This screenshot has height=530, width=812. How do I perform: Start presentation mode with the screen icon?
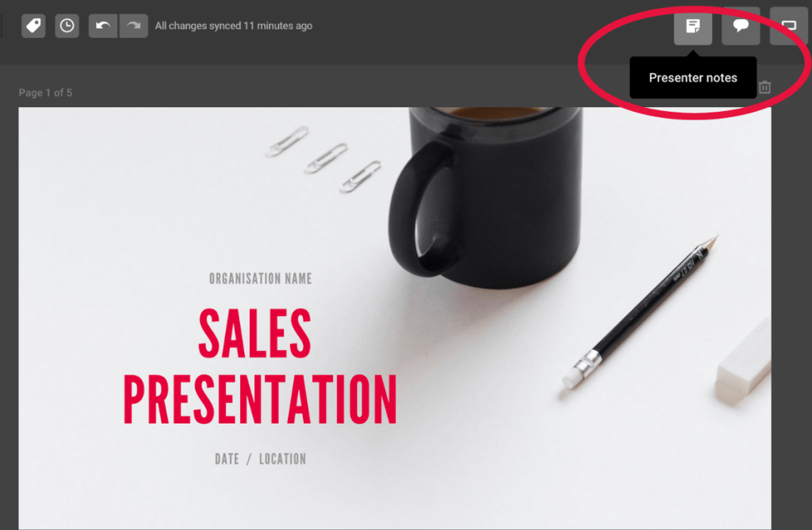789,26
